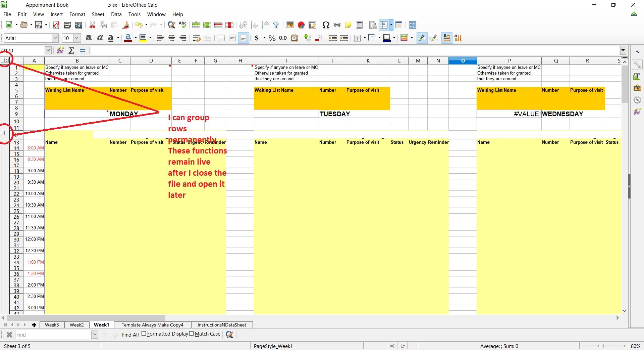The image size is (644, 350).
Task: Click Find All button
Action: 130,335
